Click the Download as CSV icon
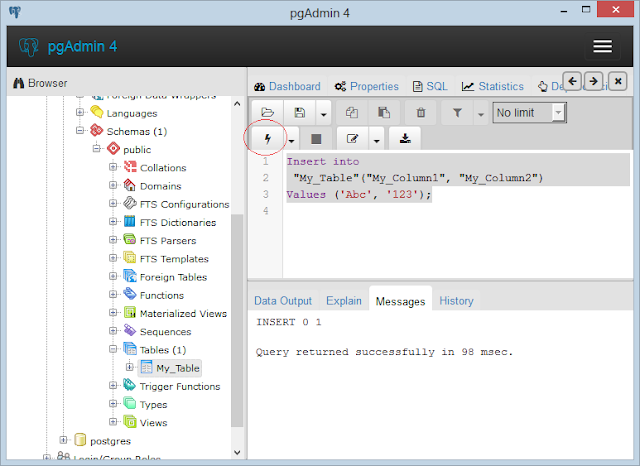The height and width of the screenshot is (466, 640). (x=405, y=139)
